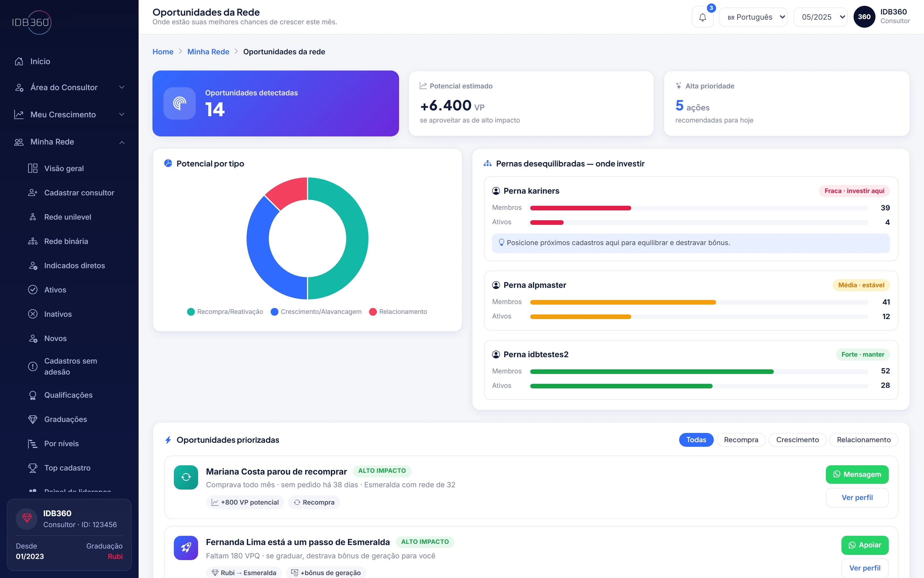924x578 pixels.
Task: Click the Perna kariners Membros progress bar
Action: point(699,208)
